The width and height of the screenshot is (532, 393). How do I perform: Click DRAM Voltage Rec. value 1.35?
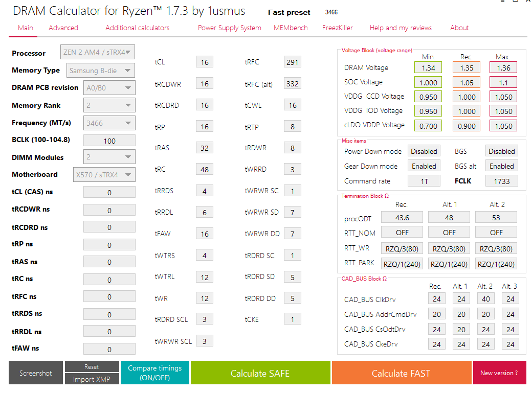tap(467, 67)
